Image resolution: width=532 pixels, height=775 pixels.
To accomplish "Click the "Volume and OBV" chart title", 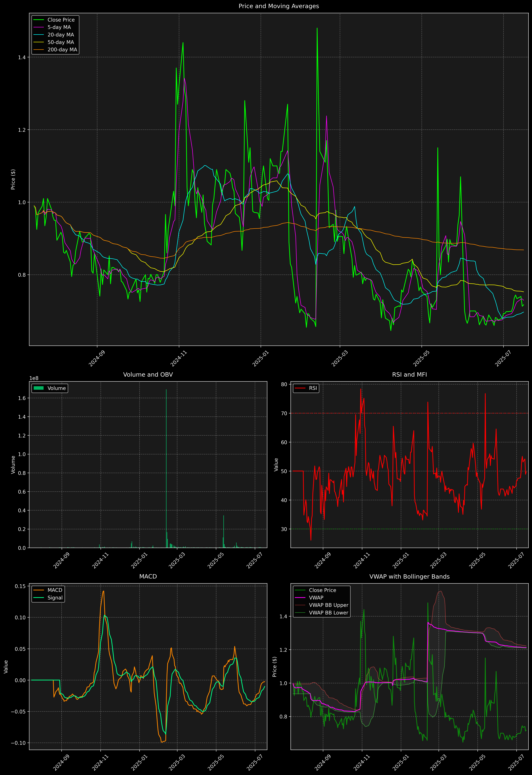I will tap(148, 374).
